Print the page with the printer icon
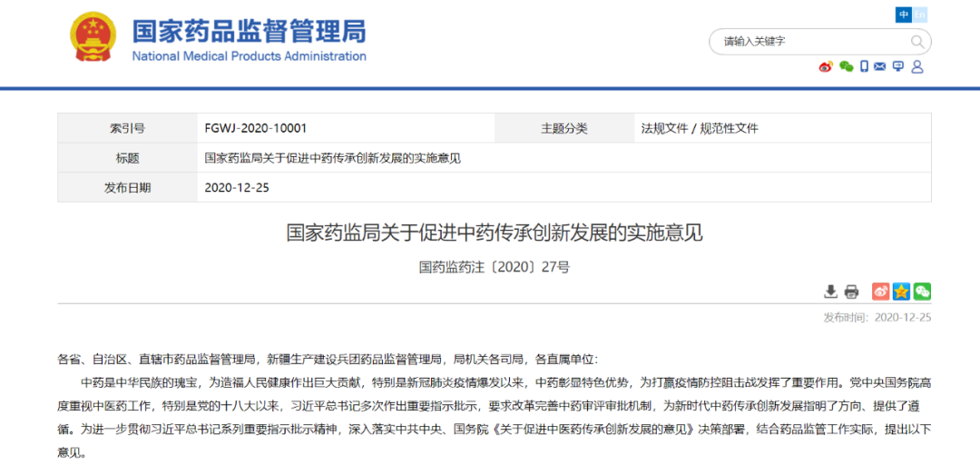 [851, 292]
